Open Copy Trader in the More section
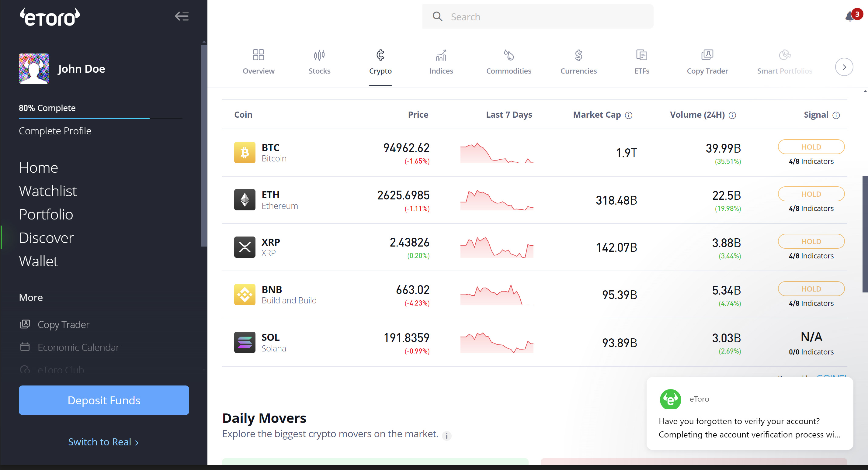The height and width of the screenshot is (470, 868). click(x=63, y=324)
